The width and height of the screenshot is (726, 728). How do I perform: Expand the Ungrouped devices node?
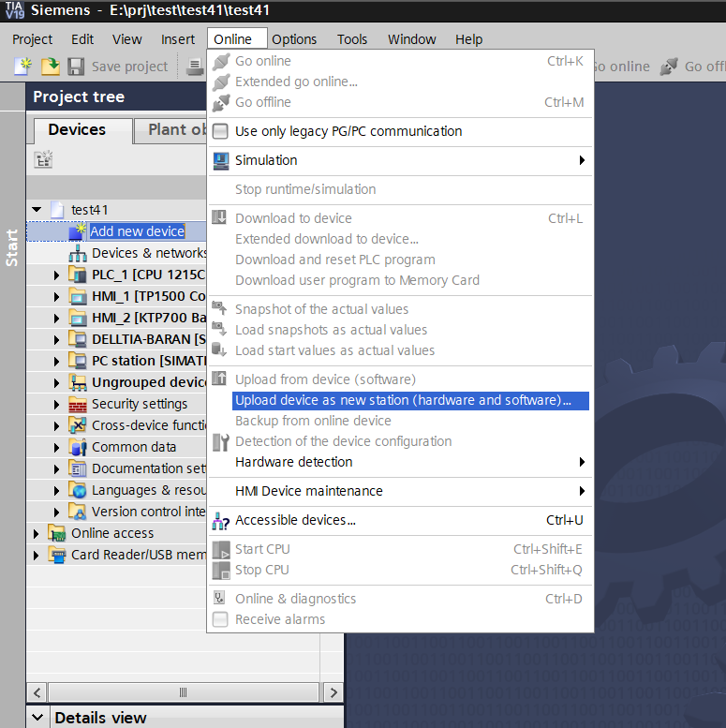tap(56, 382)
